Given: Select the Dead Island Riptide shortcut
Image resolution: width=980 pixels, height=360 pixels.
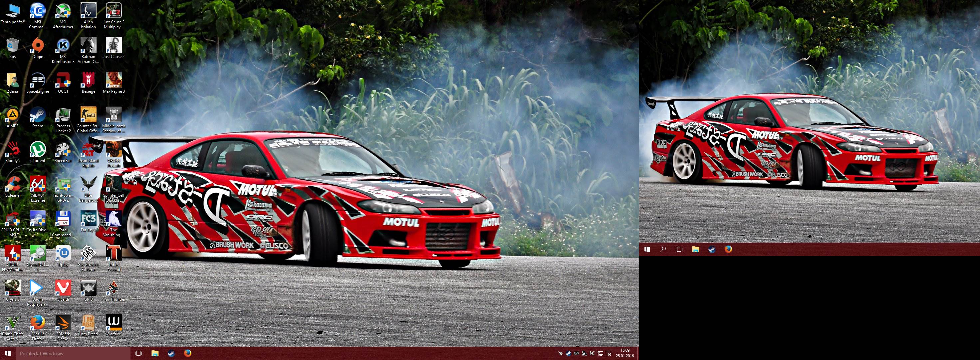Looking at the screenshot, I should (x=88, y=155).
